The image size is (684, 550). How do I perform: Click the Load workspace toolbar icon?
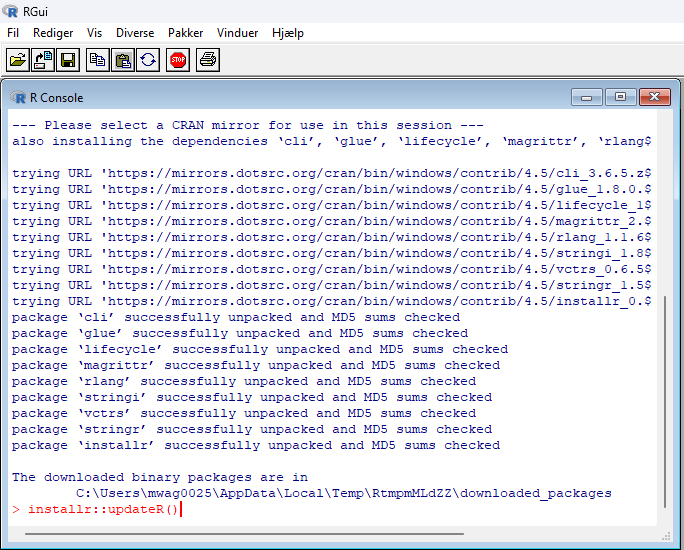coord(43,60)
